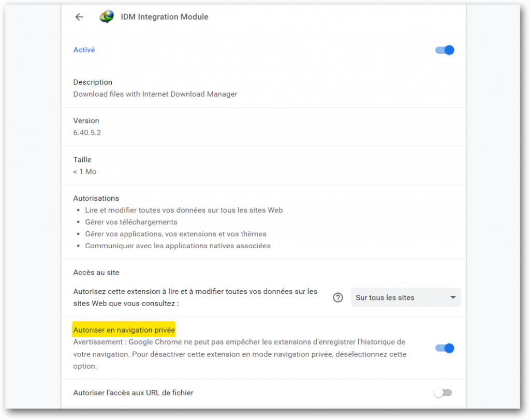This screenshot has height=420, width=530.
Task: Open the site access help question icon
Action: [337, 297]
